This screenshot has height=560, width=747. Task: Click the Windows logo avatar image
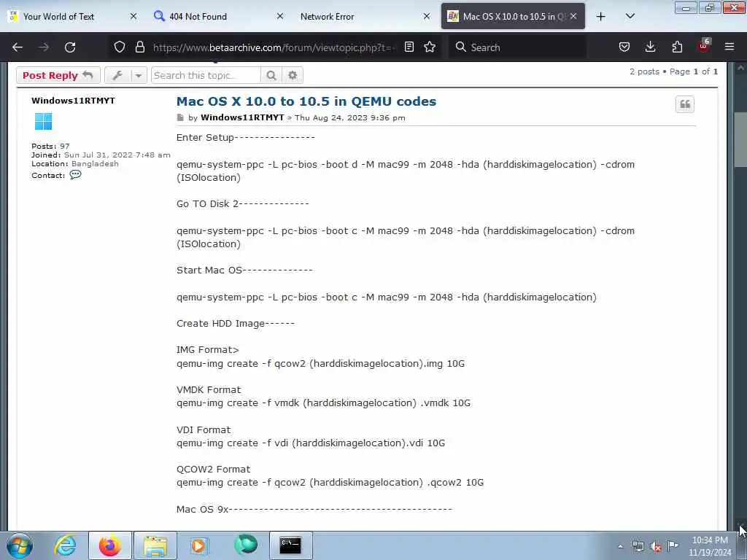(x=43, y=122)
